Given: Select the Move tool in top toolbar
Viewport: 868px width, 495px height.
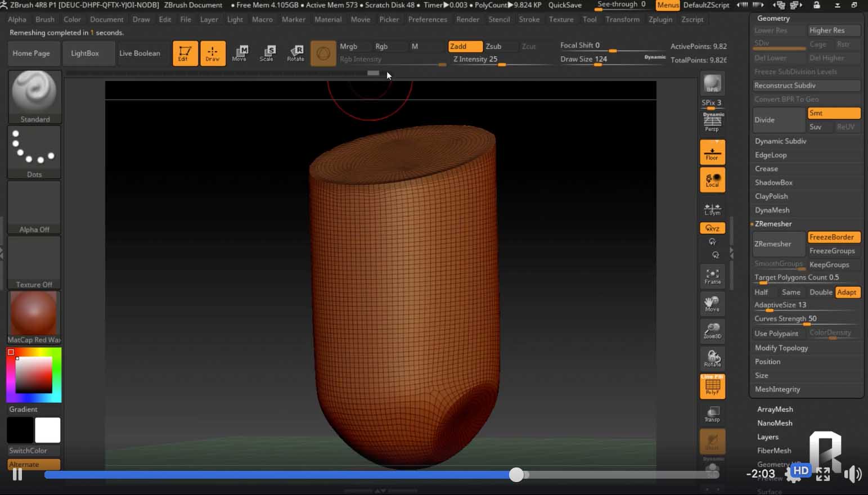Looking at the screenshot, I should point(240,53).
